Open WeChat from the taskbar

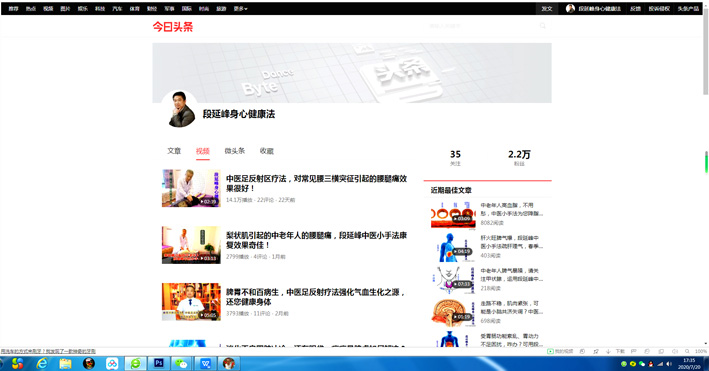(182, 363)
